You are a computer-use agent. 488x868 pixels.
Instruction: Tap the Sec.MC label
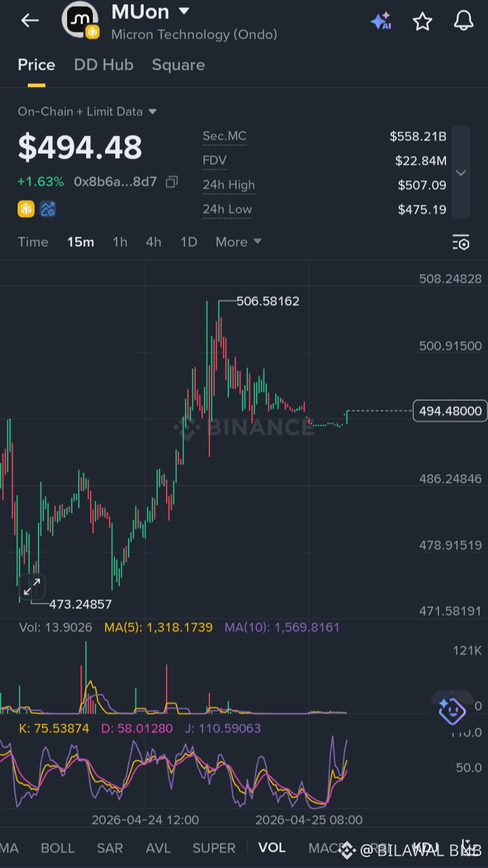point(224,136)
